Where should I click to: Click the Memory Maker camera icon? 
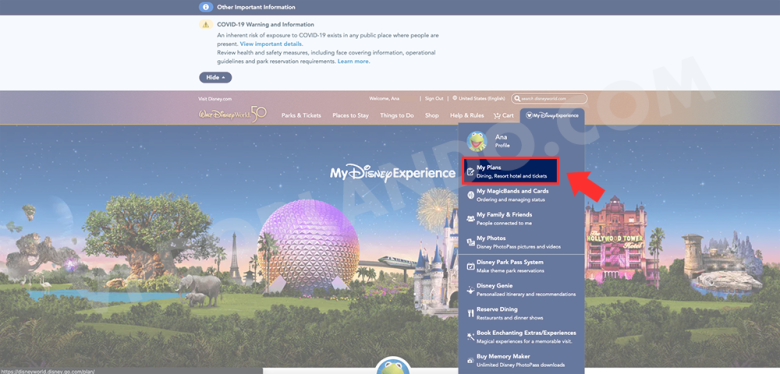tap(470, 361)
